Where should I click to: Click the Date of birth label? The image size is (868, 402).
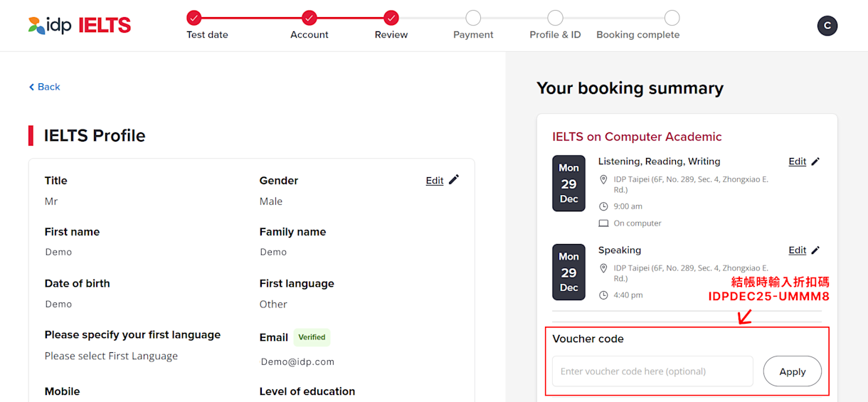coord(78,283)
